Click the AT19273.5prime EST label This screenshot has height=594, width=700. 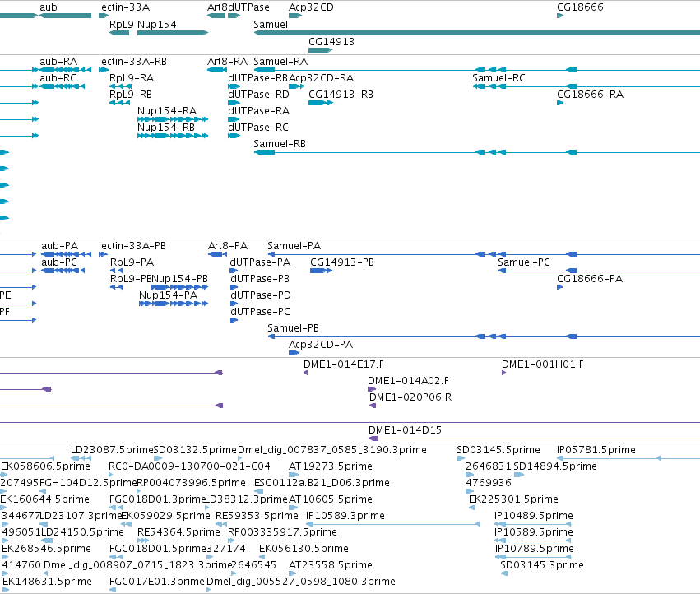point(331,466)
